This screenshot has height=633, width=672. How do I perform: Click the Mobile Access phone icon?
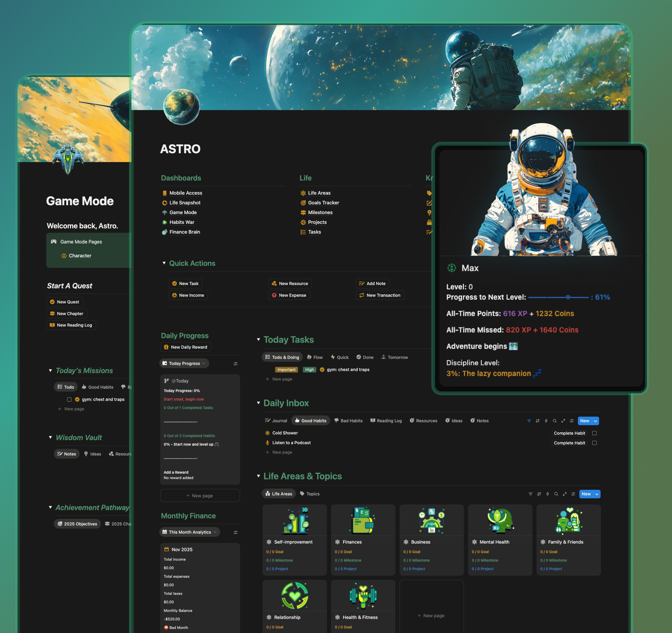click(x=165, y=193)
